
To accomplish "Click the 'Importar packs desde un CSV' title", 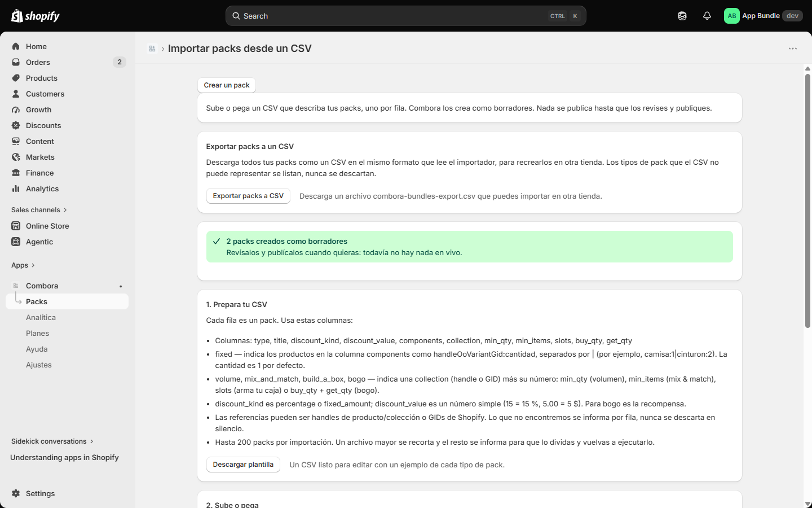I will click(240, 49).
